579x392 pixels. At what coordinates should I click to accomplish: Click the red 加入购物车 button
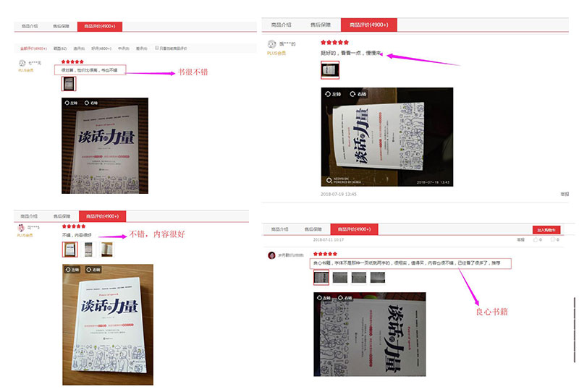(546, 230)
